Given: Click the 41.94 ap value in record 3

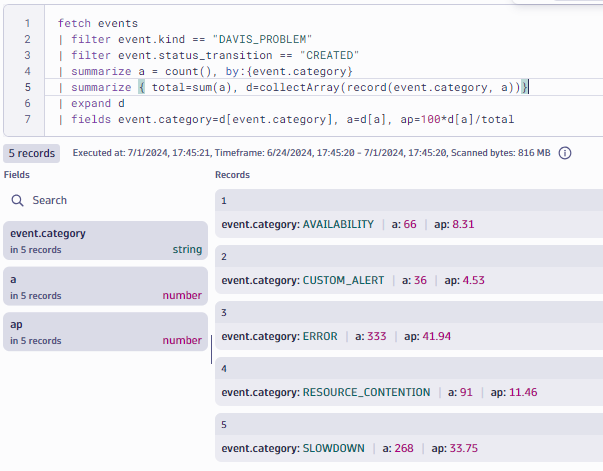Looking at the screenshot, I should tap(434, 336).
